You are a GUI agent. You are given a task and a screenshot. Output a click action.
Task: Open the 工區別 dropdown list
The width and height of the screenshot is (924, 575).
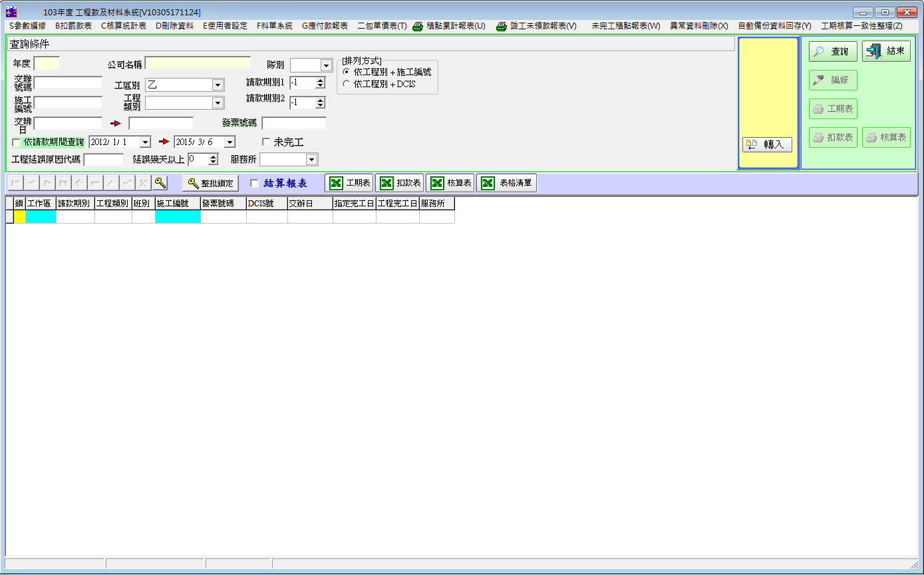click(218, 85)
